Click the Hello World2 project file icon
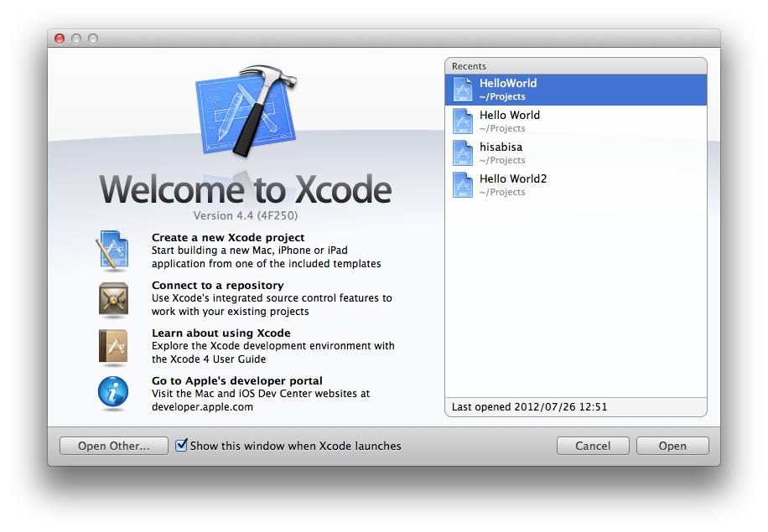 pos(464,185)
